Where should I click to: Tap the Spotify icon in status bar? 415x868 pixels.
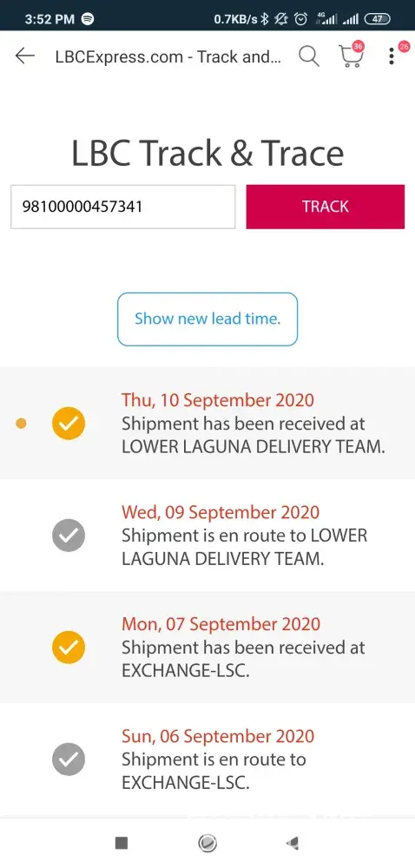click(x=88, y=19)
